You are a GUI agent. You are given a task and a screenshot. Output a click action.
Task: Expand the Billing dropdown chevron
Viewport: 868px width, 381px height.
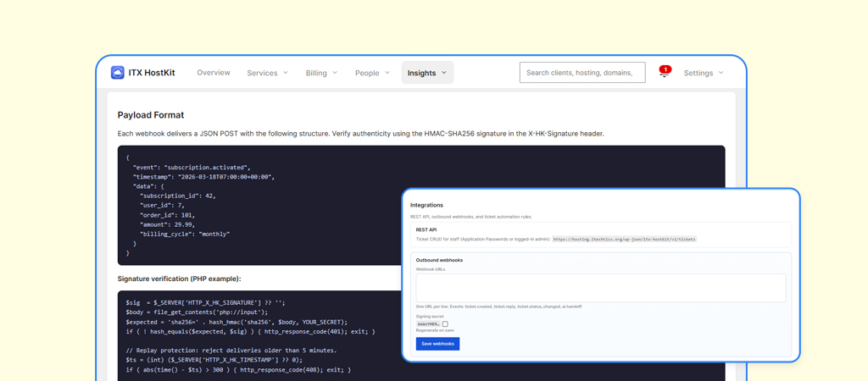(335, 73)
